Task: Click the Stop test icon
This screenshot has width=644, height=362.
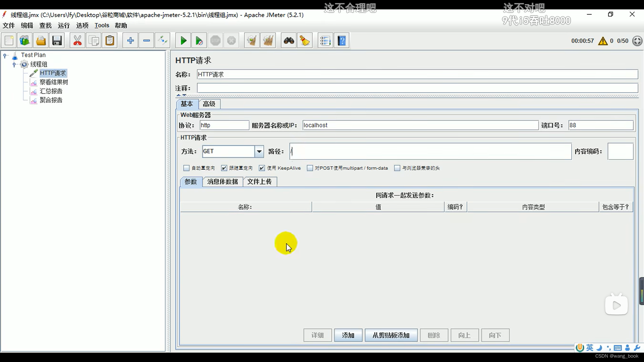Action: (x=215, y=41)
